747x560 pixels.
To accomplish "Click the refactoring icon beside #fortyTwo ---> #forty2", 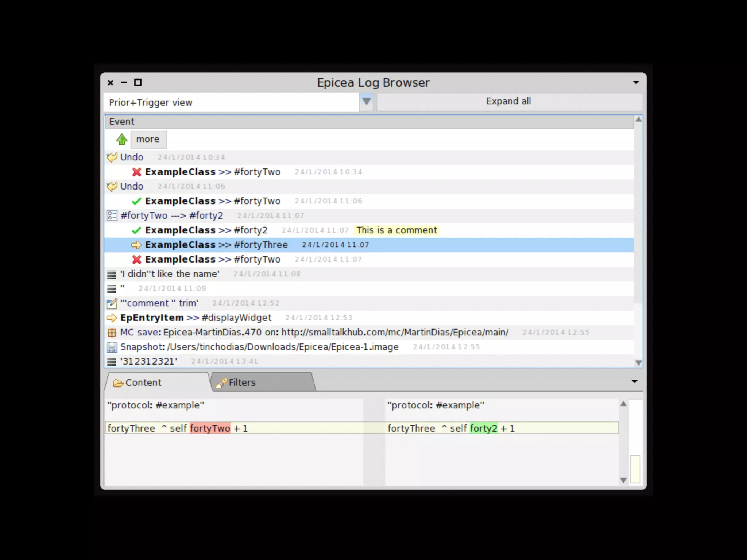I will (x=112, y=215).
